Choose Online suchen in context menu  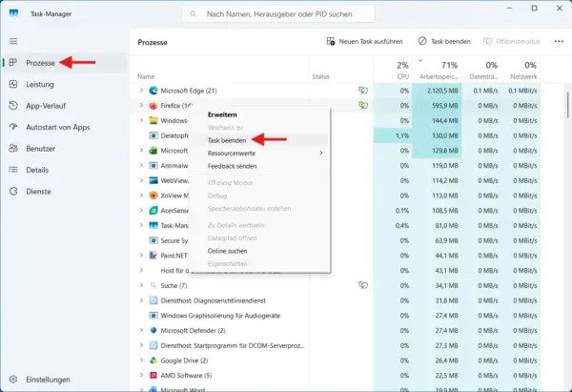pyautogui.click(x=227, y=251)
